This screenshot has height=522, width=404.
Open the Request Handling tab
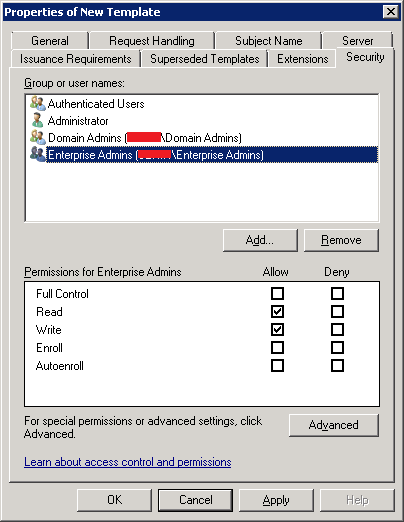click(x=152, y=41)
